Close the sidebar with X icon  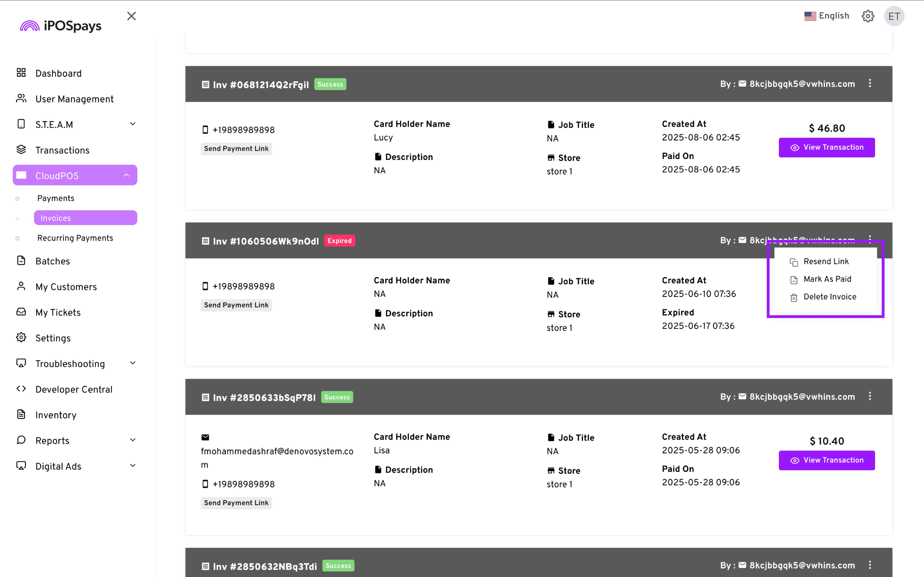coord(131,16)
